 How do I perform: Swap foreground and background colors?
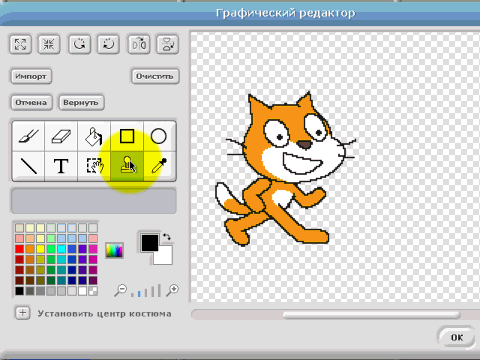(x=167, y=237)
